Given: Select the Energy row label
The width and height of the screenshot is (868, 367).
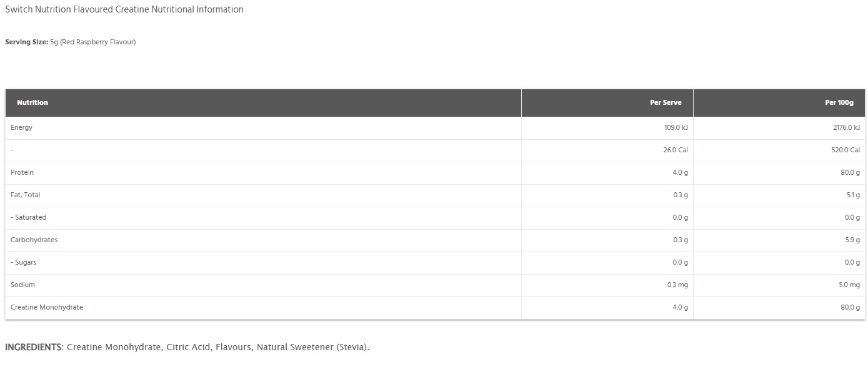Looking at the screenshot, I should tap(21, 127).
